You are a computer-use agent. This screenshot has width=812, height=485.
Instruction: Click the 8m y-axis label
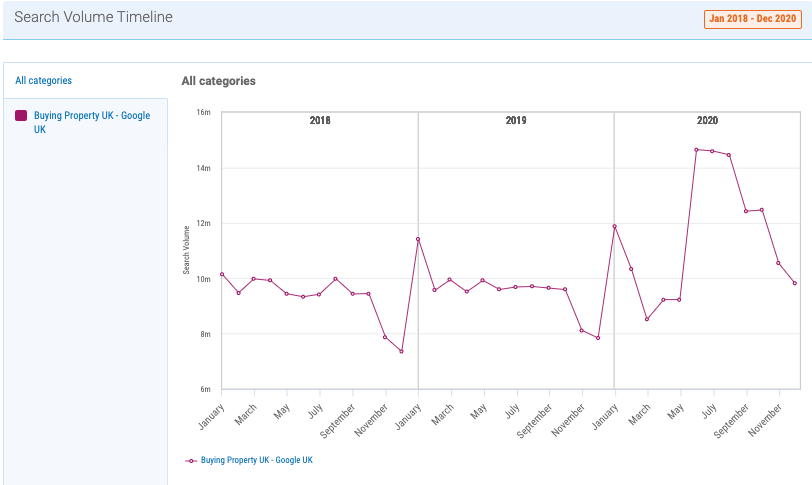pyautogui.click(x=206, y=334)
